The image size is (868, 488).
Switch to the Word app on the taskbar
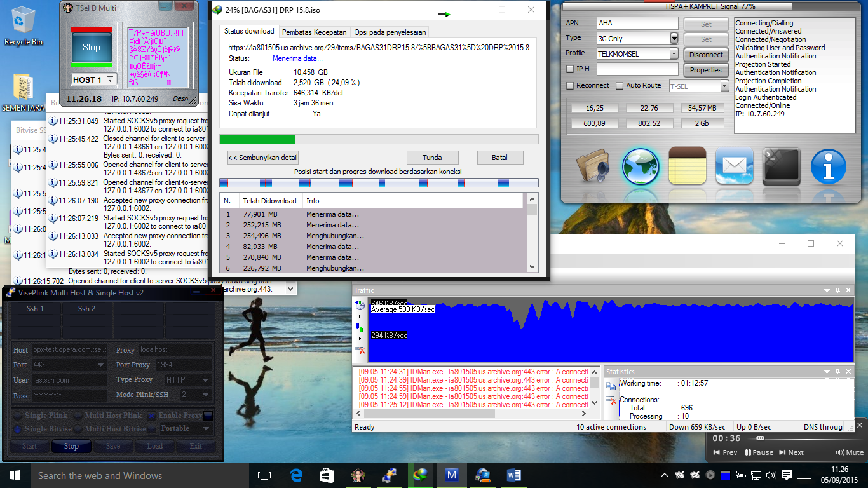coord(514,475)
